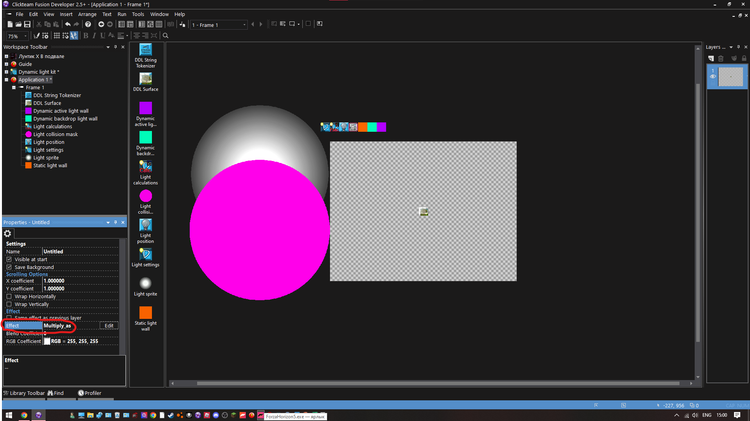Toggle Save Background checkbox
The image size is (750, 421).
9,267
